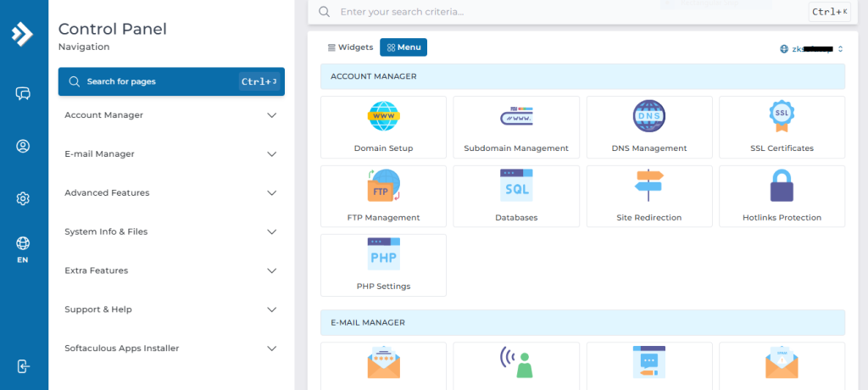Viewport: 868px width, 390px height.
Task: Select the Menu view tab
Action: click(403, 47)
